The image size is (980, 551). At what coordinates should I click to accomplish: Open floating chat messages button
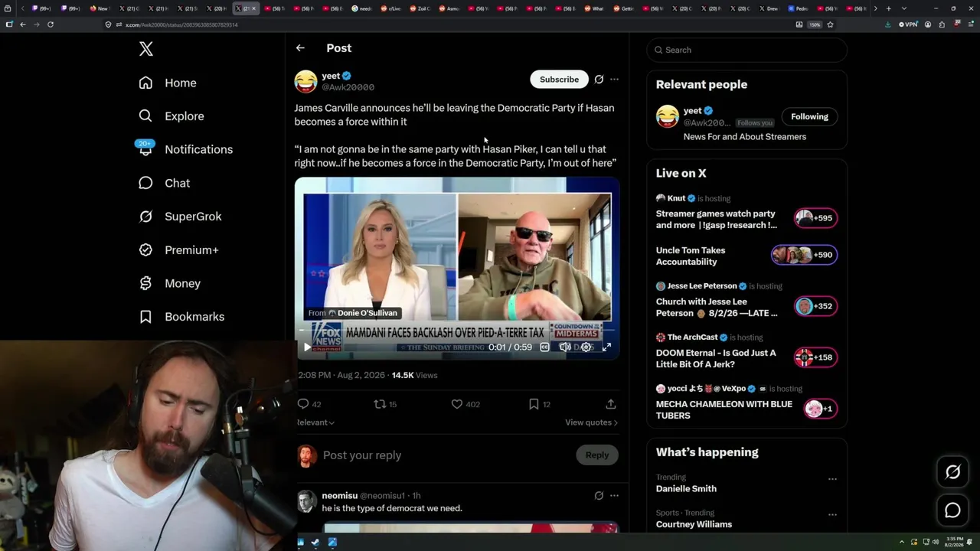(952, 510)
